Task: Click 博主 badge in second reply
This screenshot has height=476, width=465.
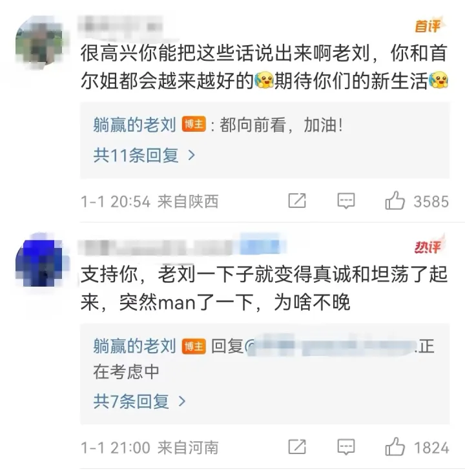Action: (x=194, y=346)
